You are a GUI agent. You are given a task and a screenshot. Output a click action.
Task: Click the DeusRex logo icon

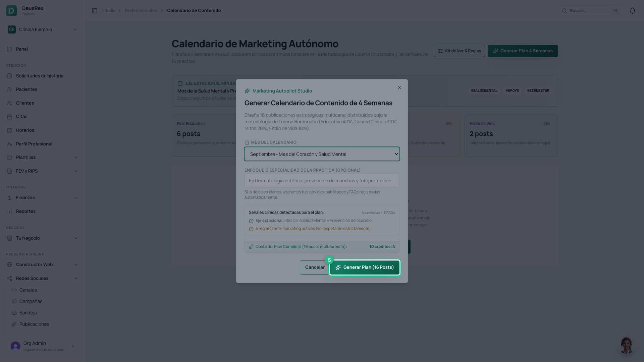tap(11, 11)
